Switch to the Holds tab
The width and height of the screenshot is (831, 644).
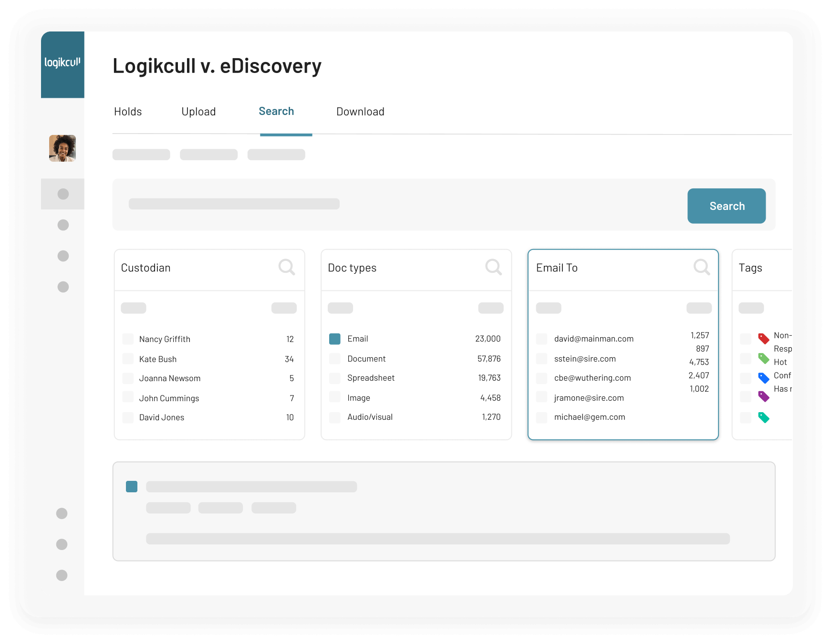[x=127, y=112]
